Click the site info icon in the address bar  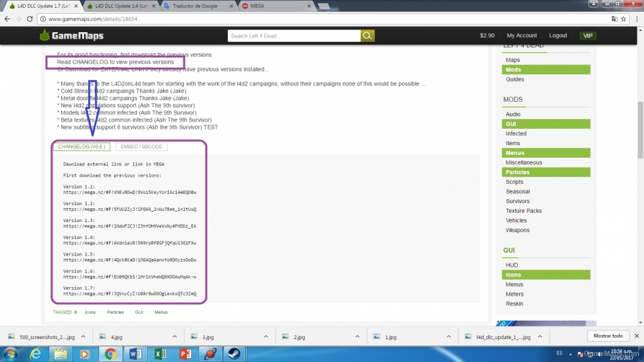coord(43,19)
